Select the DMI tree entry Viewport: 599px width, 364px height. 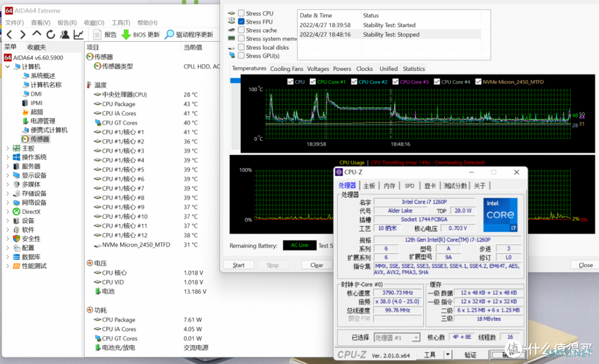[32, 94]
